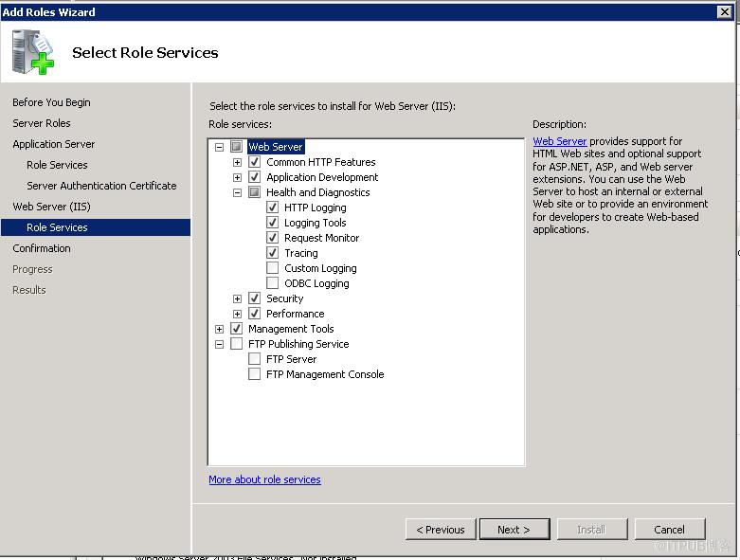Screen dimensions: 740x560
Task: Uncheck Request Monitor checkbox
Action: click(272, 237)
